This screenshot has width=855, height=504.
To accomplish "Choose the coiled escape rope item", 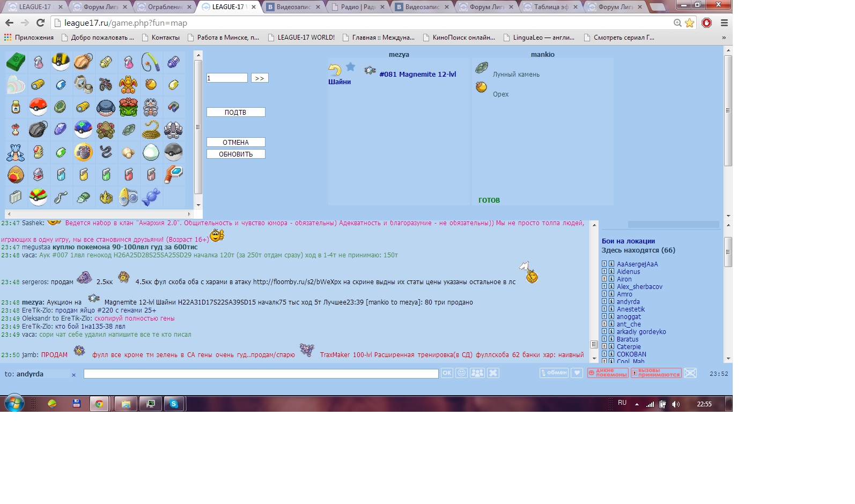I will point(151,129).
